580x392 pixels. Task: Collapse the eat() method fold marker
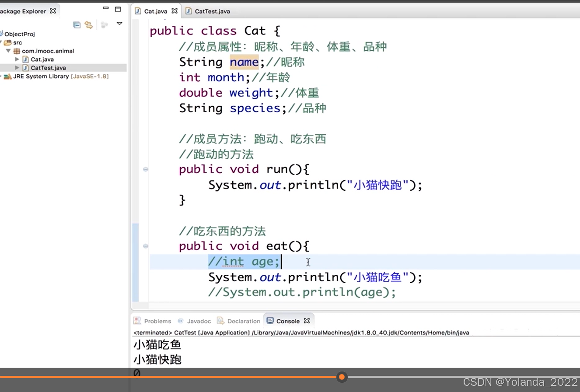(x=146, y=246)
